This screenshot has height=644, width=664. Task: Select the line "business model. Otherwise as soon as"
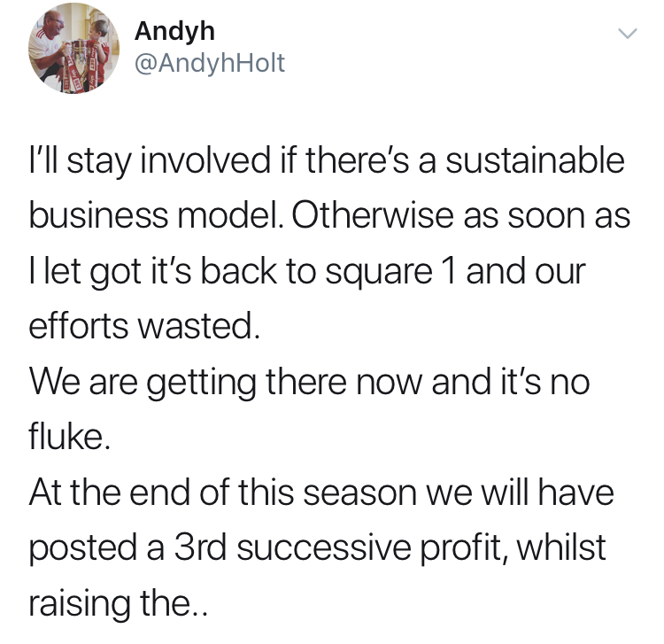click(330, 215)
